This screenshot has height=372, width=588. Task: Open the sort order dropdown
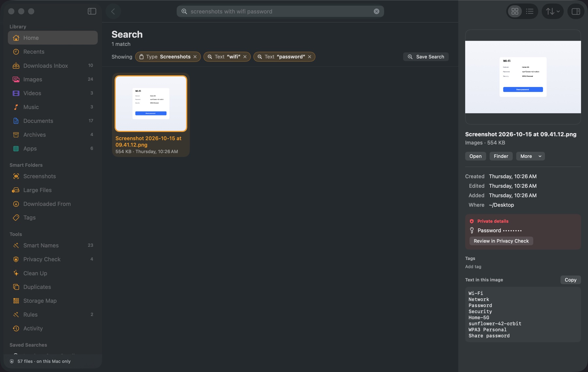[x=553, y=11]
